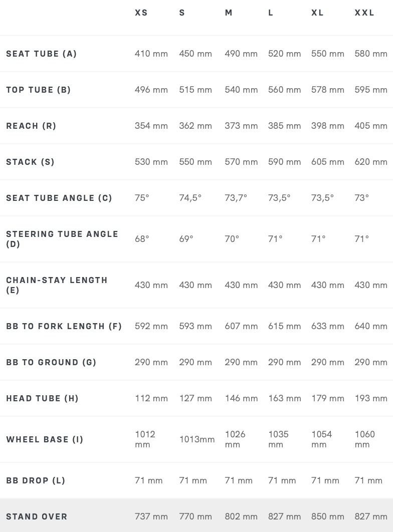Click the BB Drop (L) row label
The width and height of the screenshot is (393, 532).
coord(36,480)
